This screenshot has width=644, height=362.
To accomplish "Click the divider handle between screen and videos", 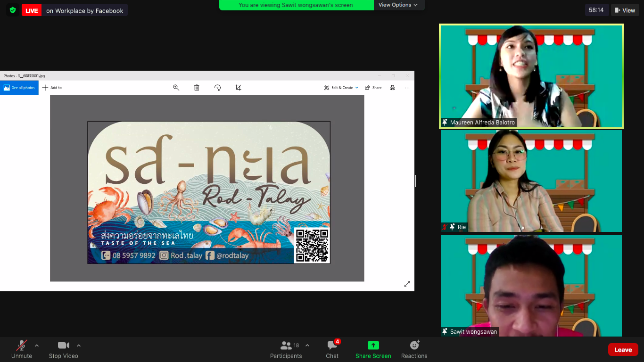I will pos(416,181).
